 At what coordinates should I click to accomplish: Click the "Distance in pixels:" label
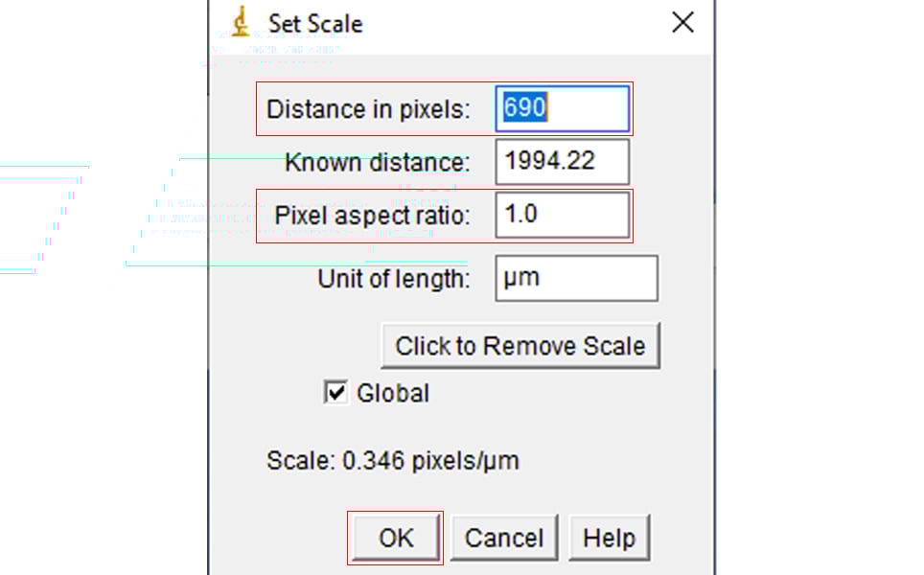point(368,109)
